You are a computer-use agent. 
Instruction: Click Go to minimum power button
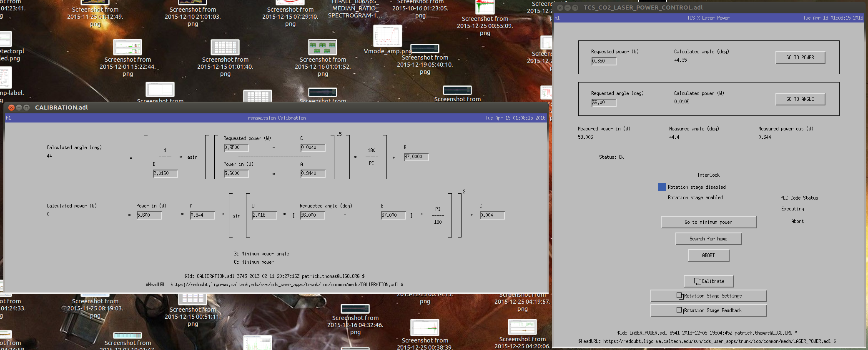(x=708, y=222)
